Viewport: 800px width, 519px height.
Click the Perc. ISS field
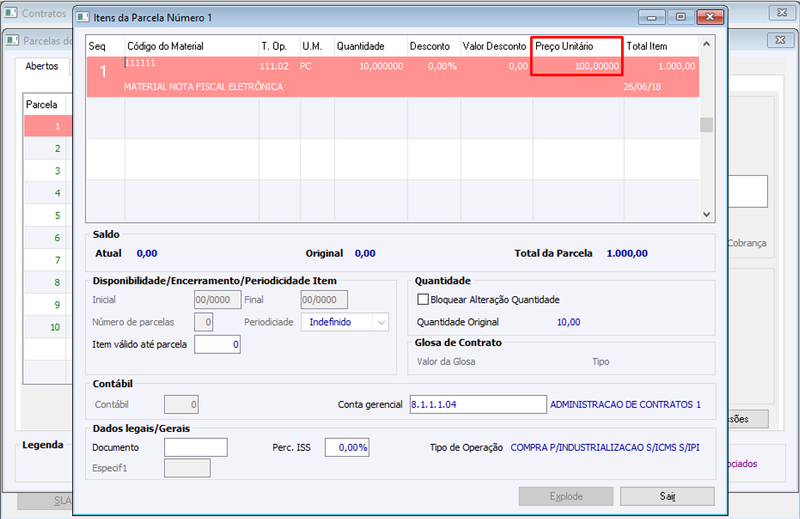click(347, 448)
